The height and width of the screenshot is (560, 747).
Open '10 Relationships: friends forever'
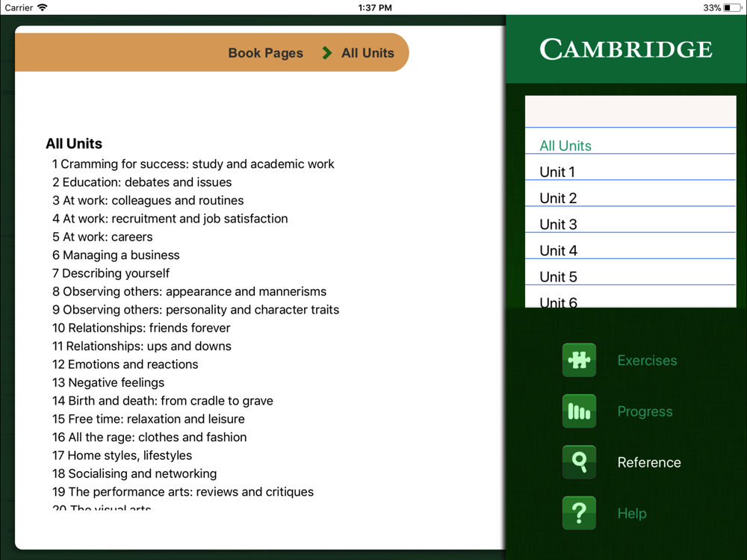(x=141, y=328)
